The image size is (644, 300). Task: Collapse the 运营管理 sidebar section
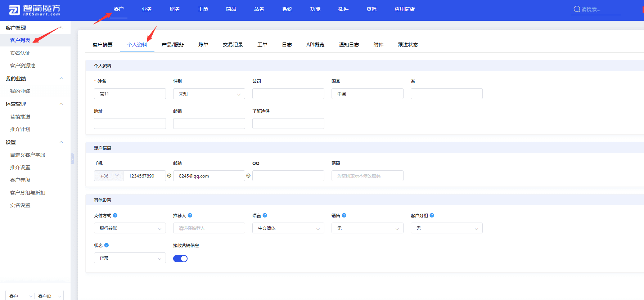click(x=61, y=104)
